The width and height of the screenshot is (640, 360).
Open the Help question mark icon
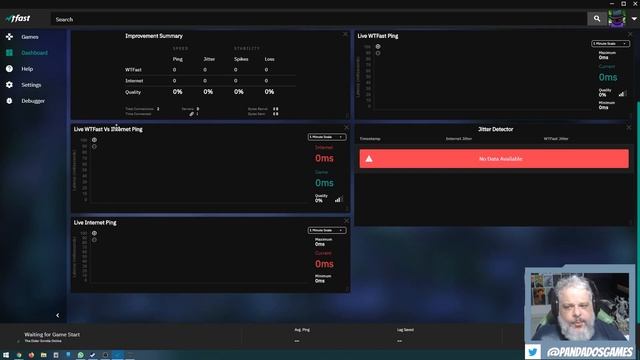pos(9,69)
